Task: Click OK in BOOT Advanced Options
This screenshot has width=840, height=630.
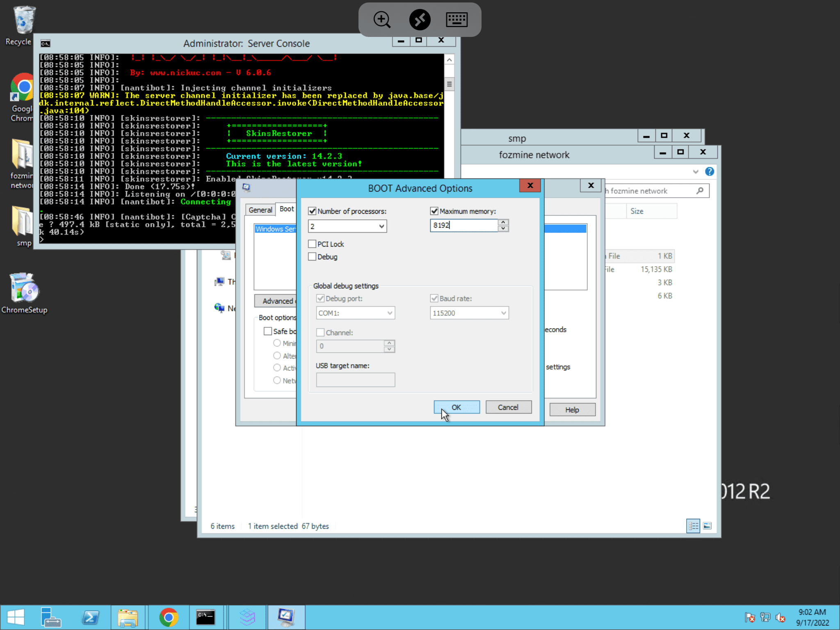Action: 457,407
